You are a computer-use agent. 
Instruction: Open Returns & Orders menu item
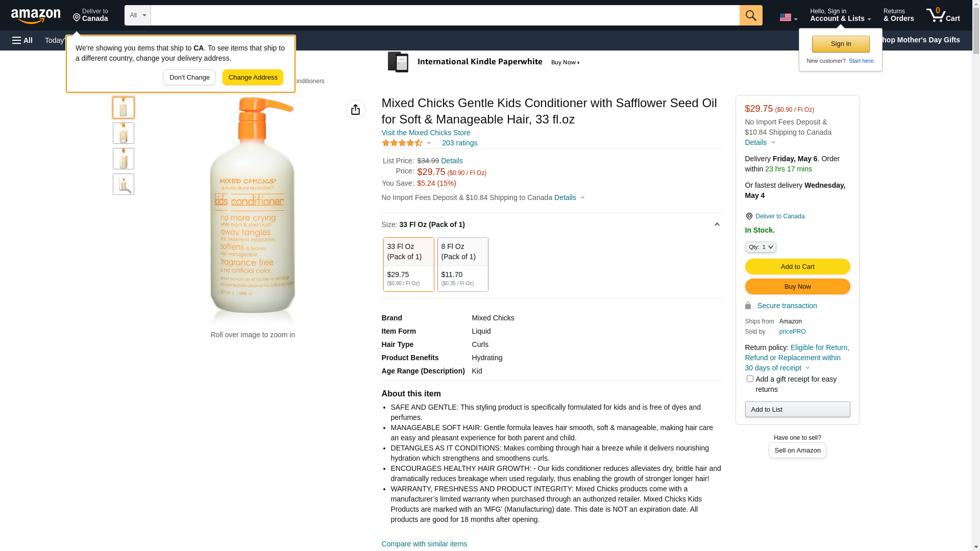point(898,15)
